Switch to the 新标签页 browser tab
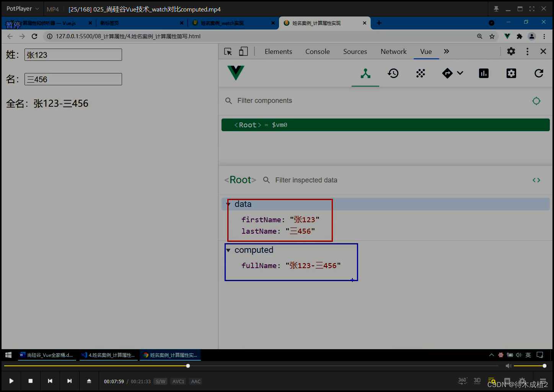The image size is (554, 392). (x=142, y=23)
